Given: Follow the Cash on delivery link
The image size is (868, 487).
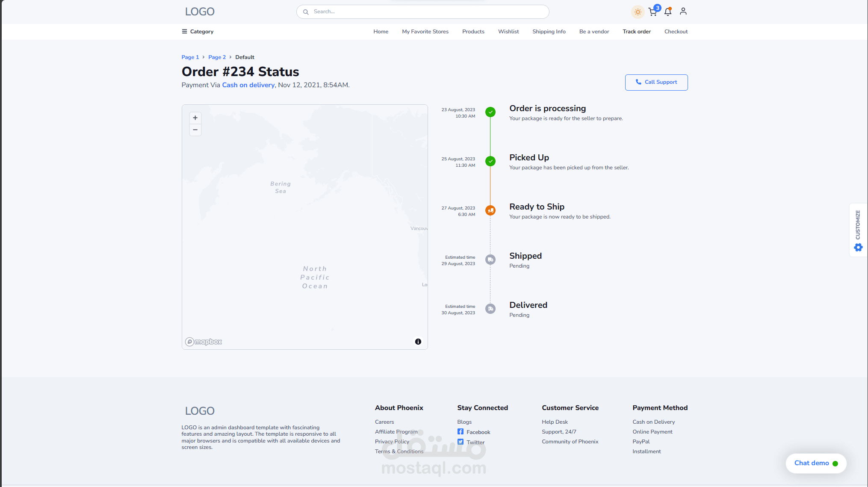Looking at the screenshot, I should tap(248, 85).
